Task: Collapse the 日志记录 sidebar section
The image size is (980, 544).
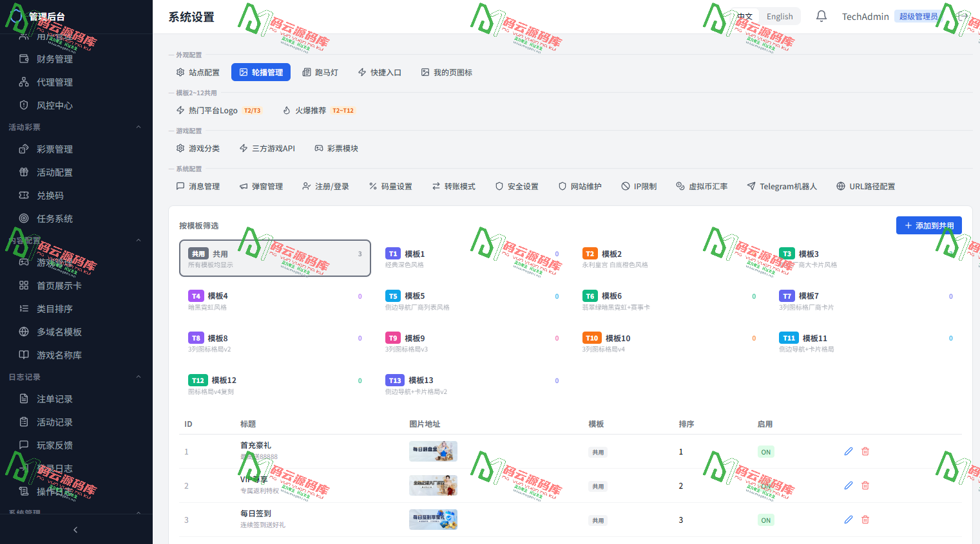Action: (139, 377)
